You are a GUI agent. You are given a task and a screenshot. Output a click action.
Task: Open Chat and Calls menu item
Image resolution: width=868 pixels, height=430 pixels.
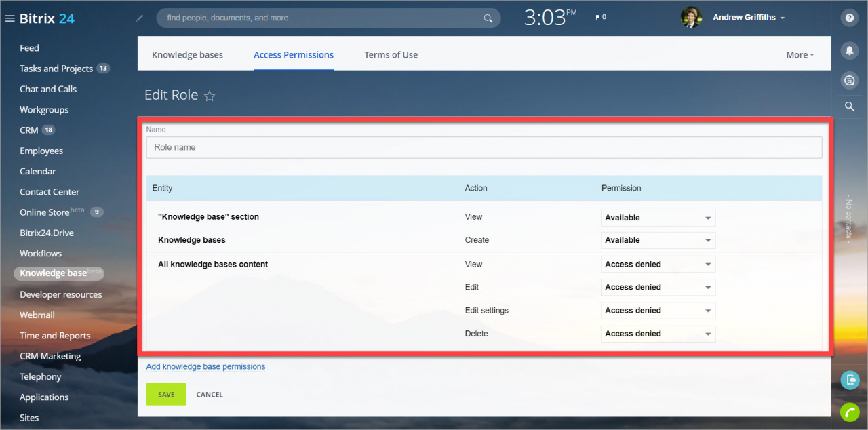point(48,89)
